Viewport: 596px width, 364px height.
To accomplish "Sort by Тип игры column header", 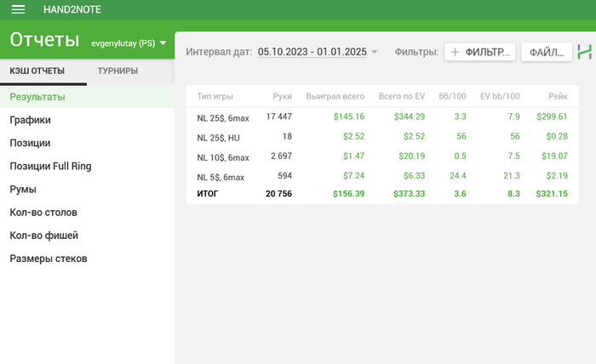I will (x=215, y=96).
